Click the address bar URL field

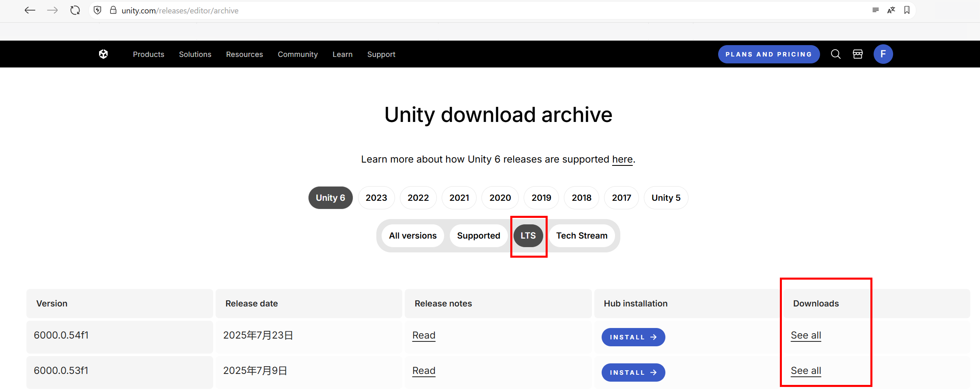(x=487, y=11)
